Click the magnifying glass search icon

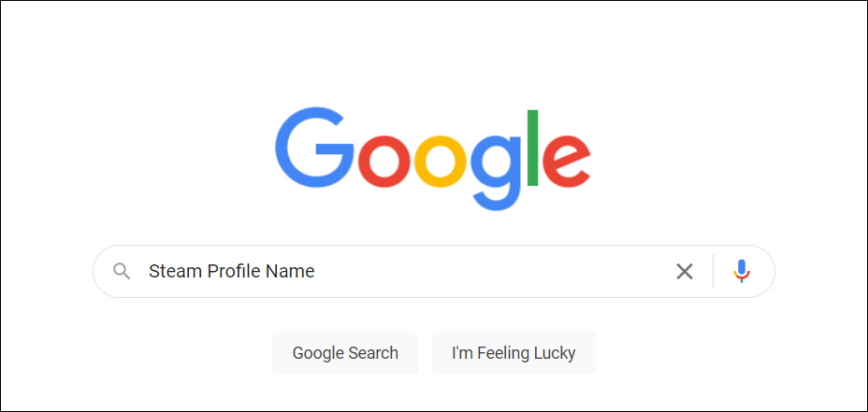point(122,271)
